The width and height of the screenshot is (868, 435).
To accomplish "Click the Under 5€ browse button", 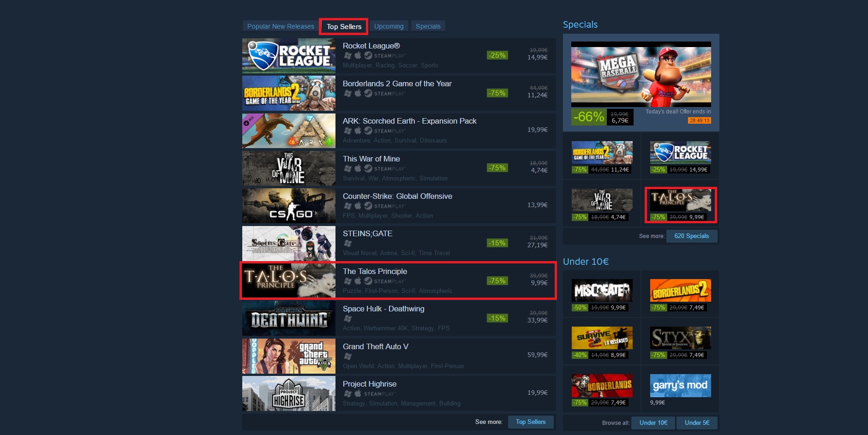I will (697, 423).
